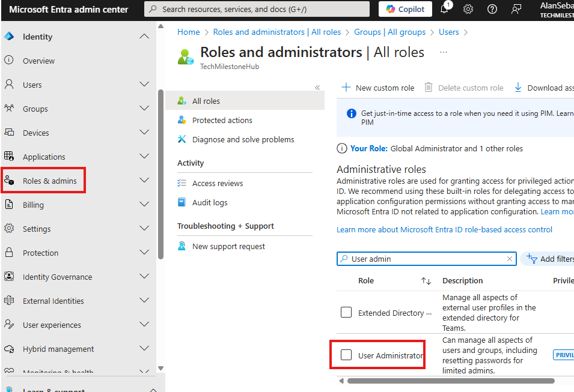Expand the Devices sidebar chevron
This screenshot has height=392, width=574.
pos(145,132)
